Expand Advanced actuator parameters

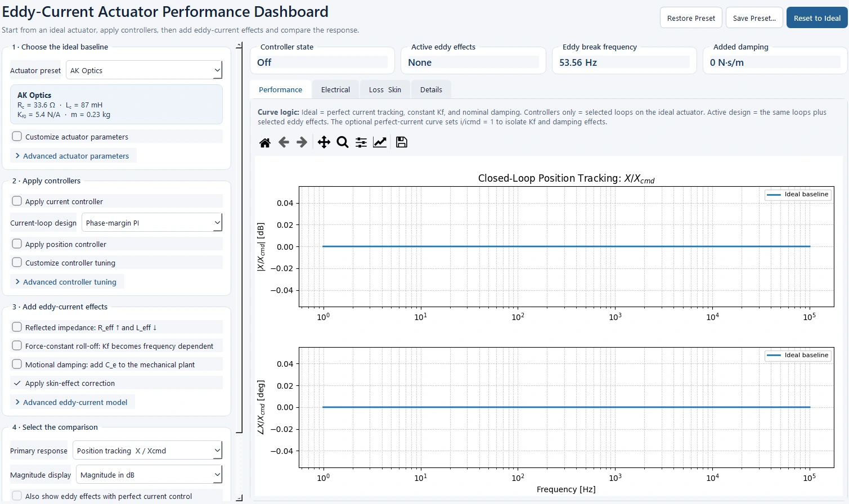[x=73, y=156]
